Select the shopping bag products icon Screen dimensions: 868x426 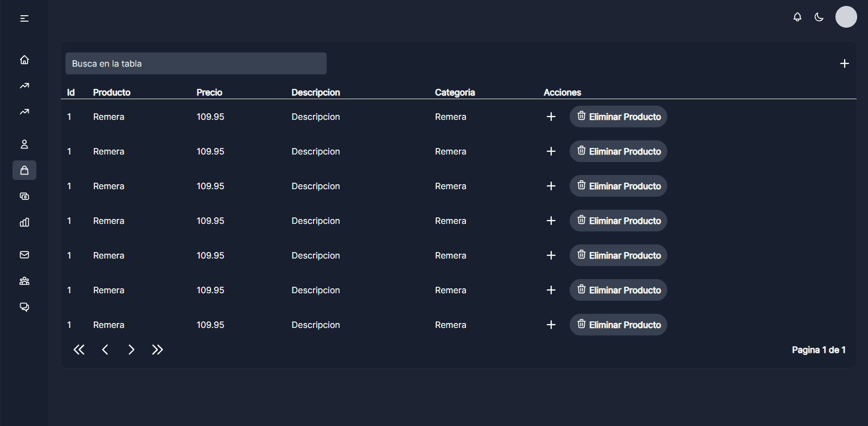coord(24,170)
